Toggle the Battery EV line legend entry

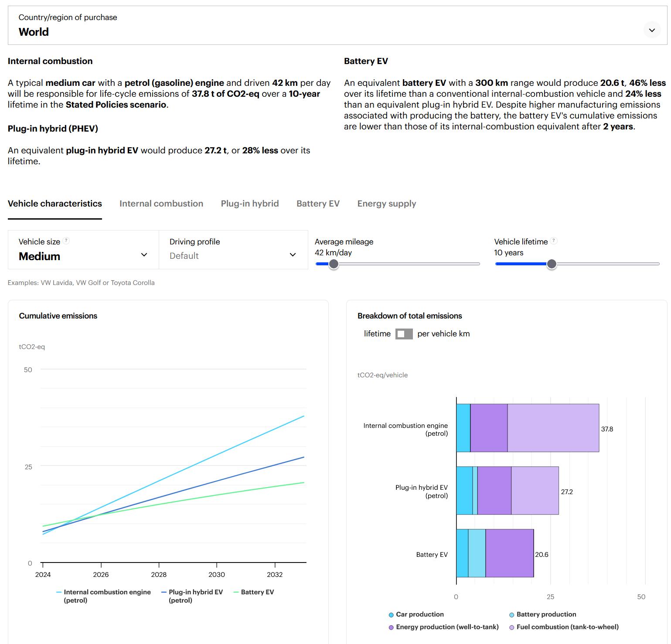coord(254,592)
